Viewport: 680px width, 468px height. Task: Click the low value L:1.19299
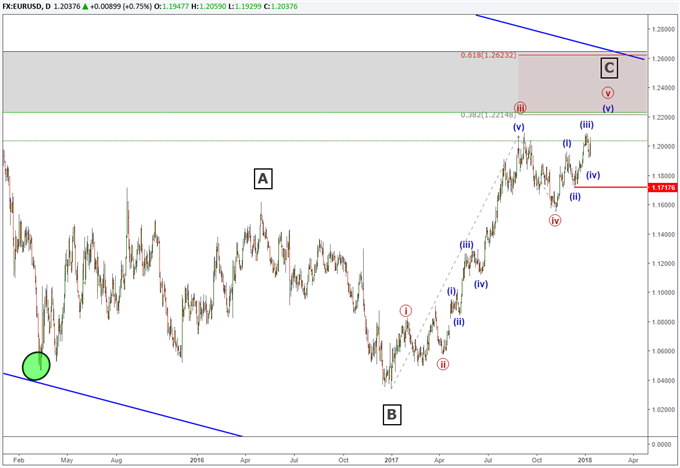pos(244,7)
